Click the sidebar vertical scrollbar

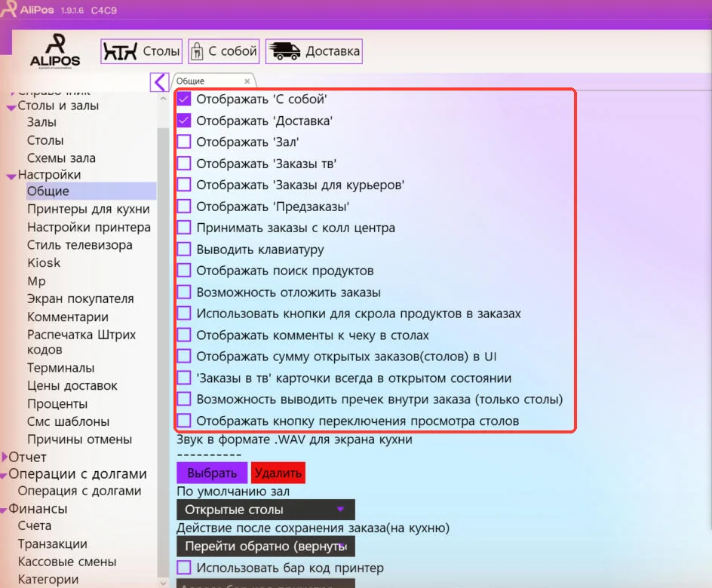(163, 351)
